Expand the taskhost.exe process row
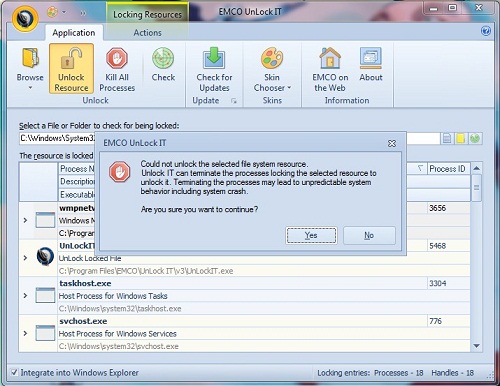 25,295
